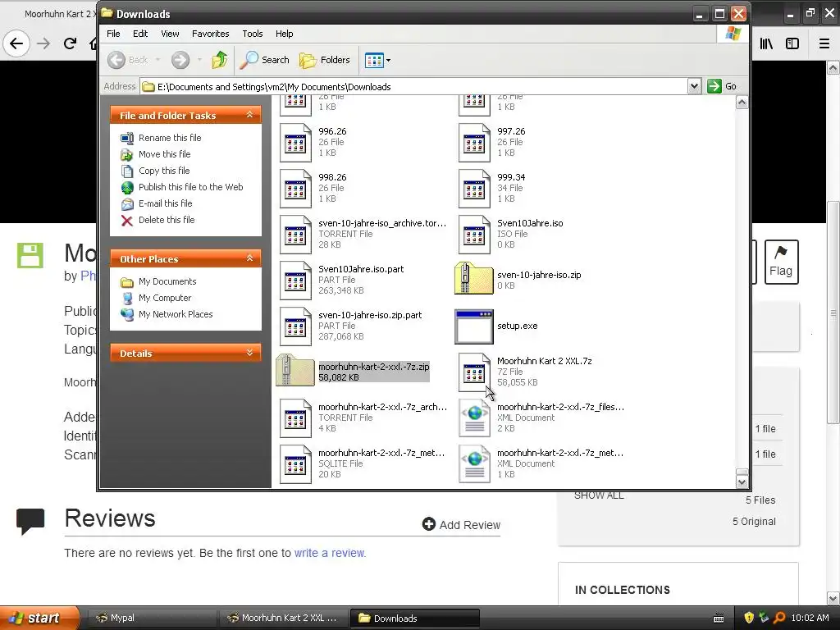
Task: Click file list scrollbar up arrow
Action: click(x=742, y=103)
